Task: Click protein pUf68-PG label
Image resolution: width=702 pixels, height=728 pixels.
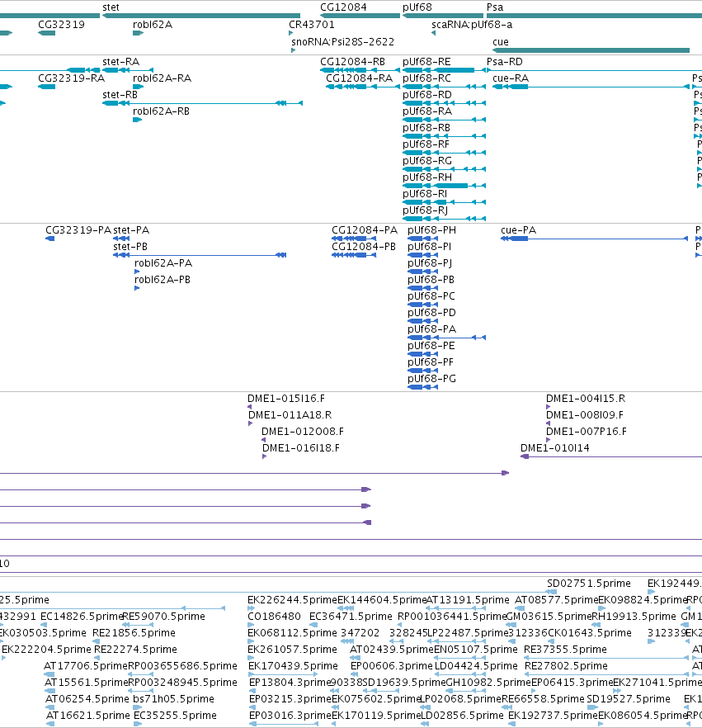Action: (x=431, y=378)
